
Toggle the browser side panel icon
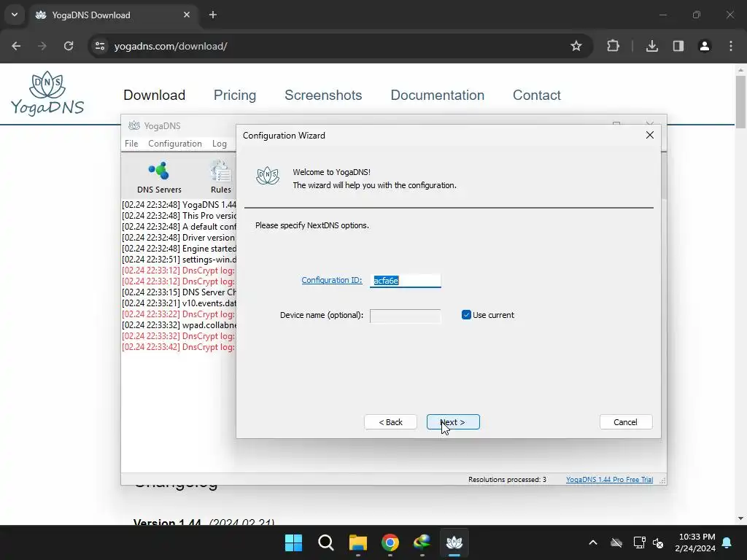tap(678, 46)
